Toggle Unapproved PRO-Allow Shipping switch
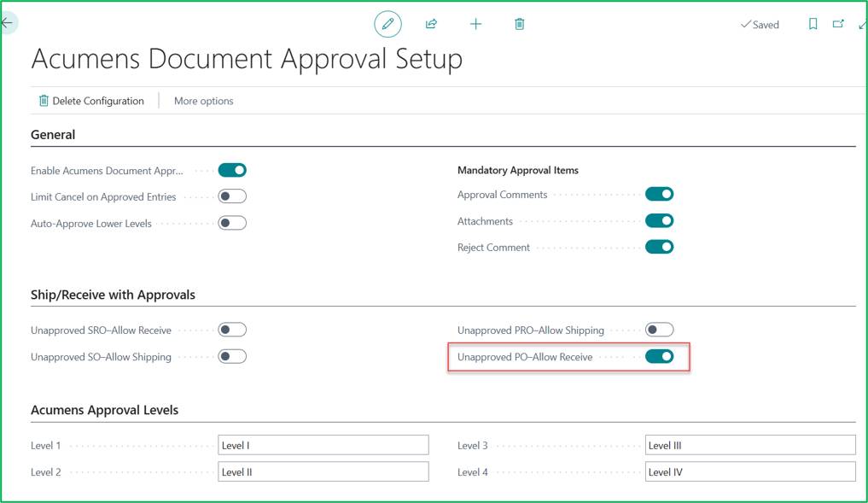This screenshot has height=503, width=868. tap(659, 330)
